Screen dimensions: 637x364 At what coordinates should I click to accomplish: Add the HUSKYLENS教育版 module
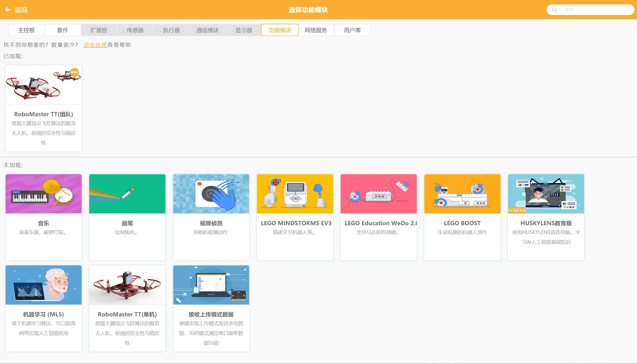point(546,217)
